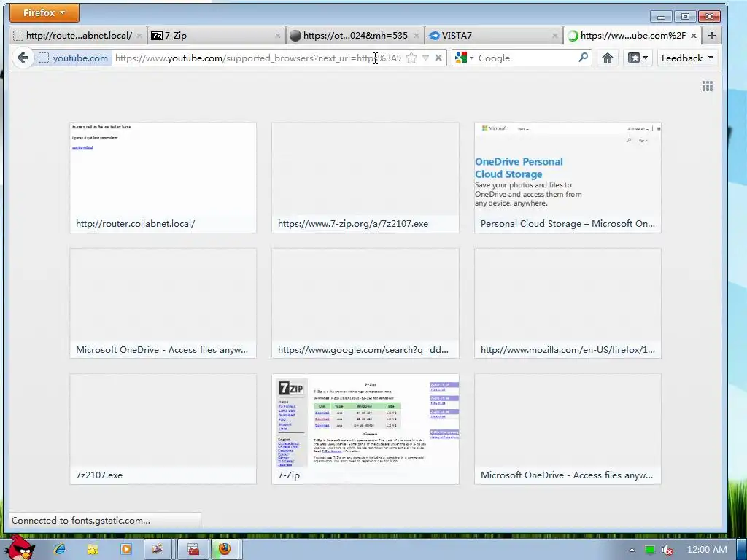Close the YouTube tab

[x=694, y=36]
